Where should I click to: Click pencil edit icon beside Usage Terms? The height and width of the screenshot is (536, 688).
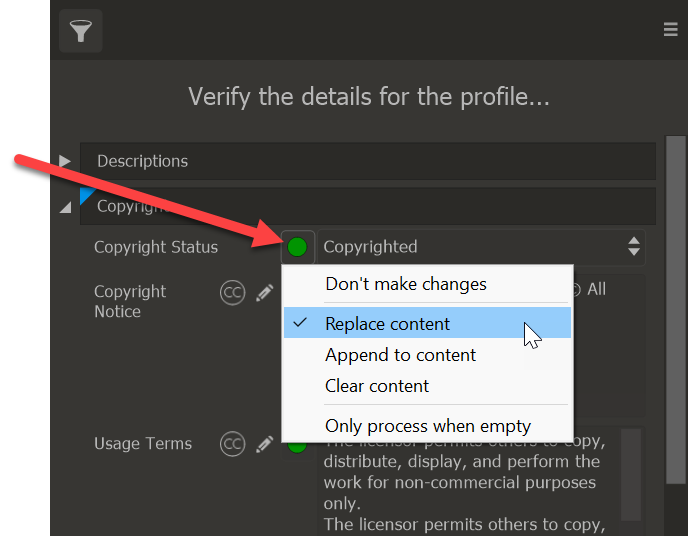point(265,444)
